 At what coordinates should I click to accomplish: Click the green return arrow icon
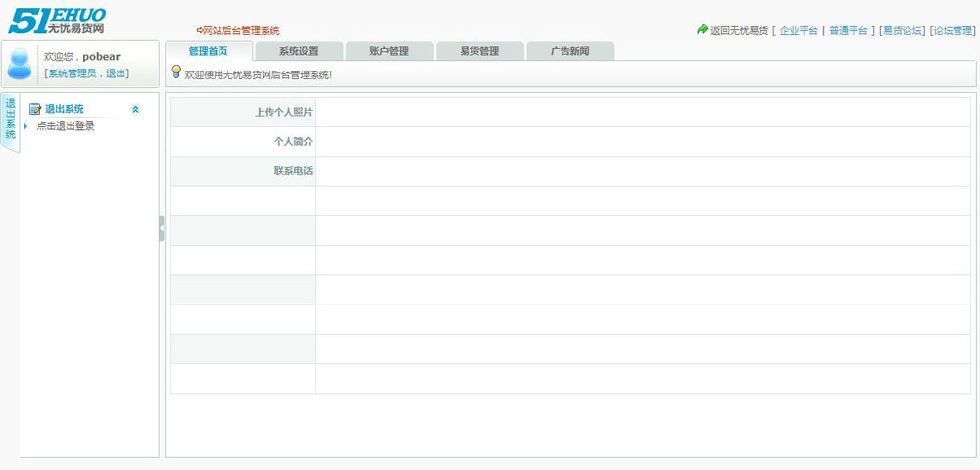pyautogui.click(x=702, y=29)
